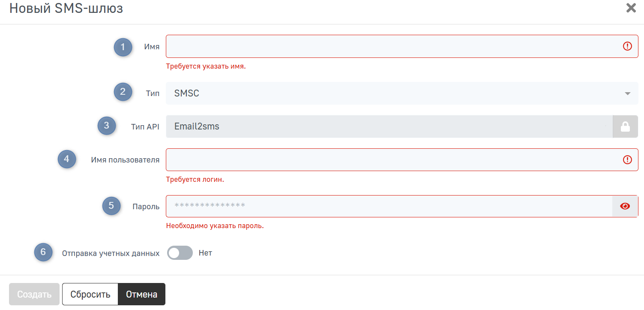Click the Сбросить button

coord(90,295)
